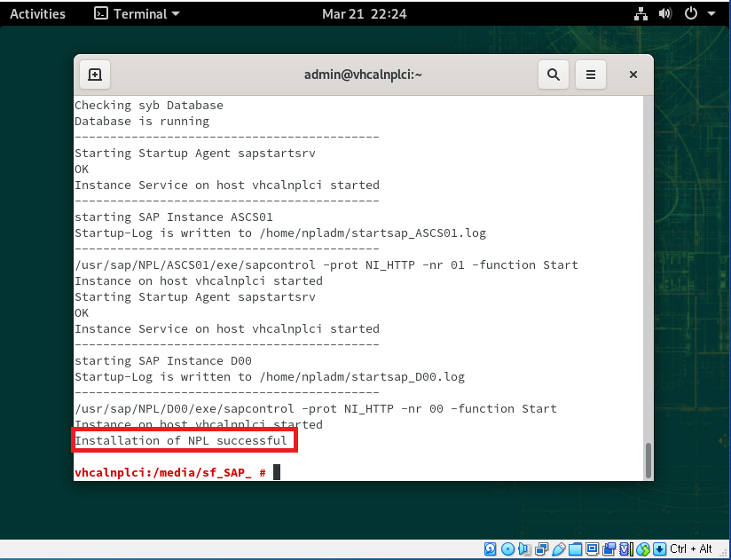Open the clock and calendar panel
This screenshot has height=560, width=731.
pos(364,14)
